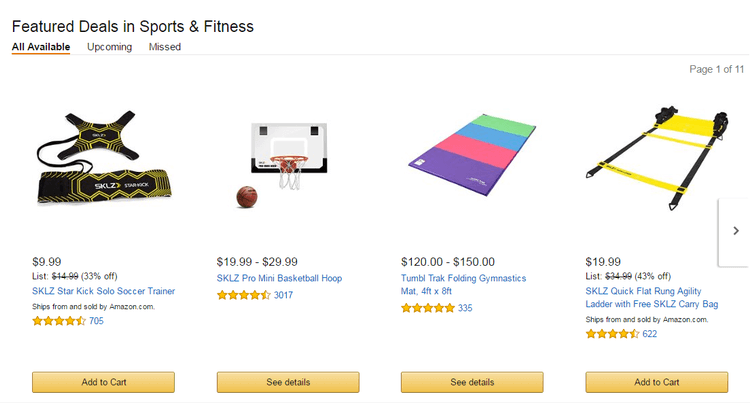Click star rating of SKLZ Star Kick trainer
This screenshot has height=403, width=750.
59,321
